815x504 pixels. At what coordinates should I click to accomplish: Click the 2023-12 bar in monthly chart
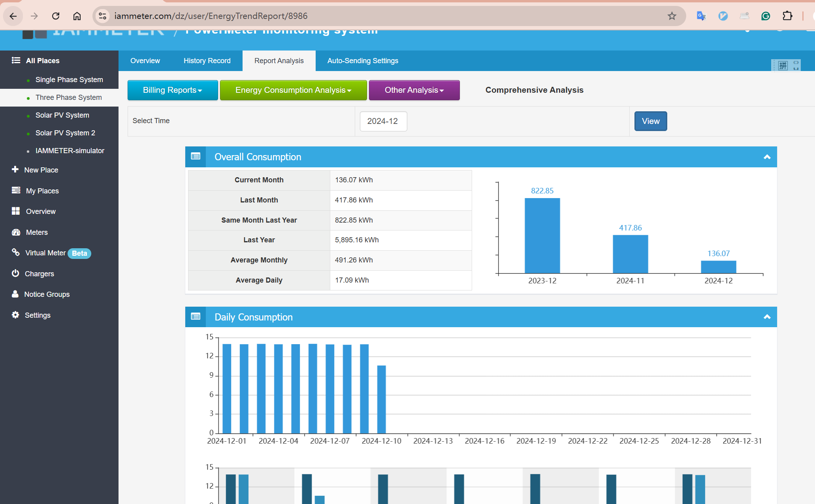(x=542, y=236)
